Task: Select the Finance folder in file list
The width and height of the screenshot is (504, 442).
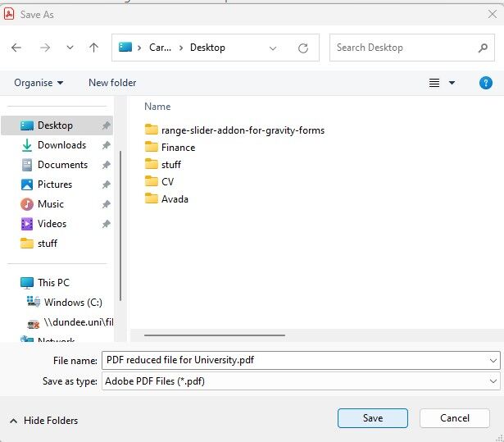Action: tap(170, 148)
